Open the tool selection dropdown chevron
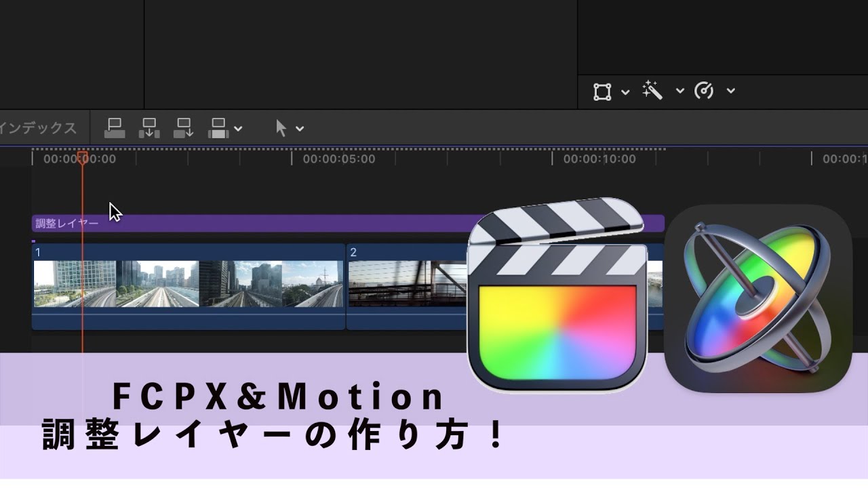Screen dimensions: 868x488 pyautogui.click(x=300, y=129)
